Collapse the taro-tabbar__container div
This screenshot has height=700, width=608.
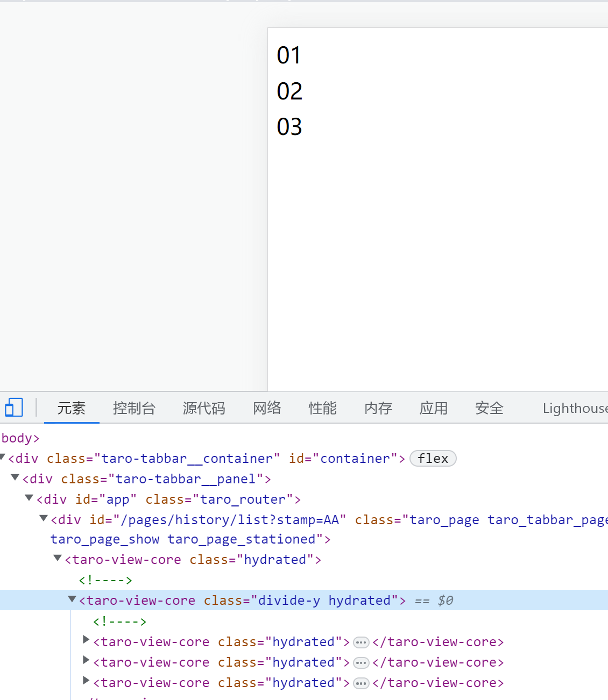pos(3,456)
